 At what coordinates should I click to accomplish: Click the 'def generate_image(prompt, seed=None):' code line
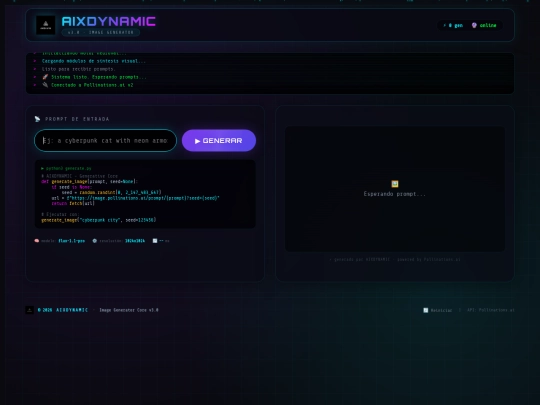coord(89,181)
